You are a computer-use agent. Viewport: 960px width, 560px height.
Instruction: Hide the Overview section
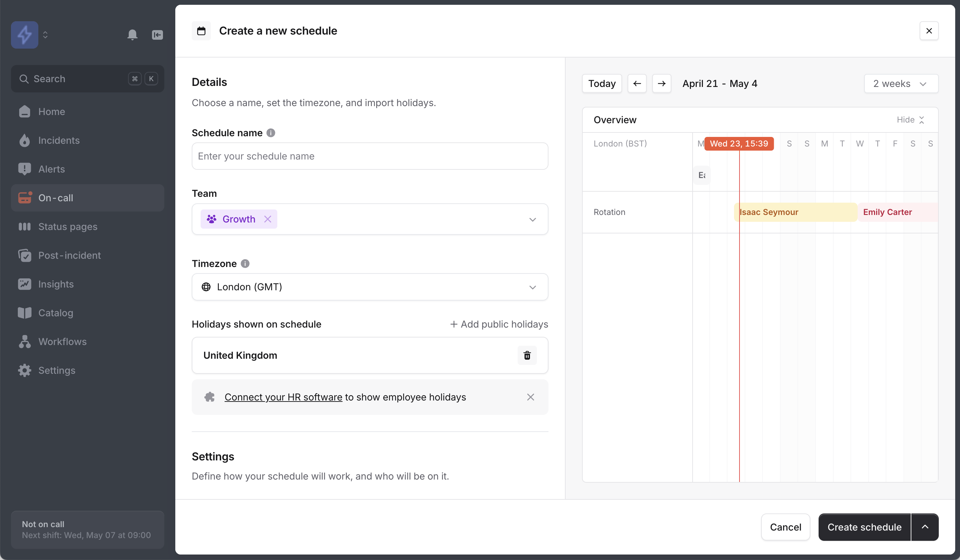pos(910,119)
